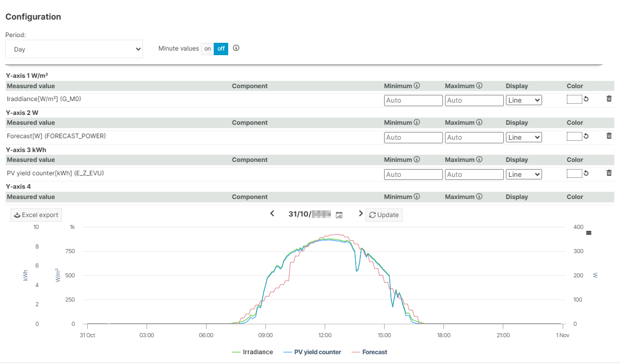Open the Display dropdown for Forecast

click(523, 137)
